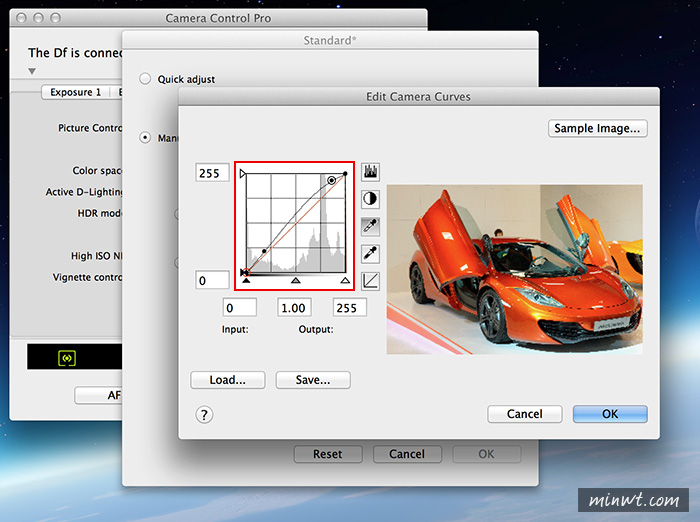Click the white output level triangle at graph top-left

click(x=242, y=173)
